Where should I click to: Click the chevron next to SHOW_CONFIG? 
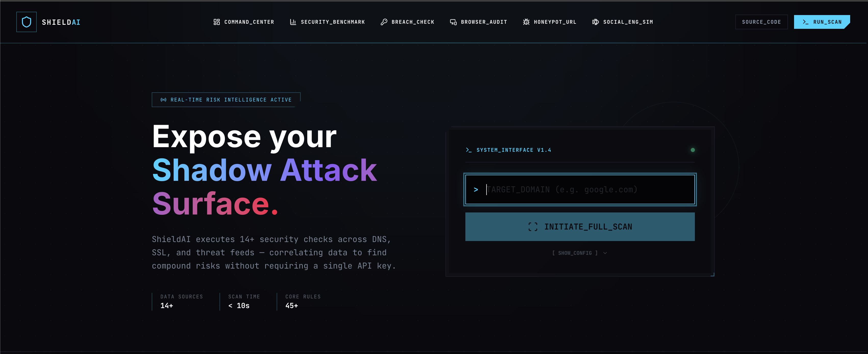click(605, 253)
